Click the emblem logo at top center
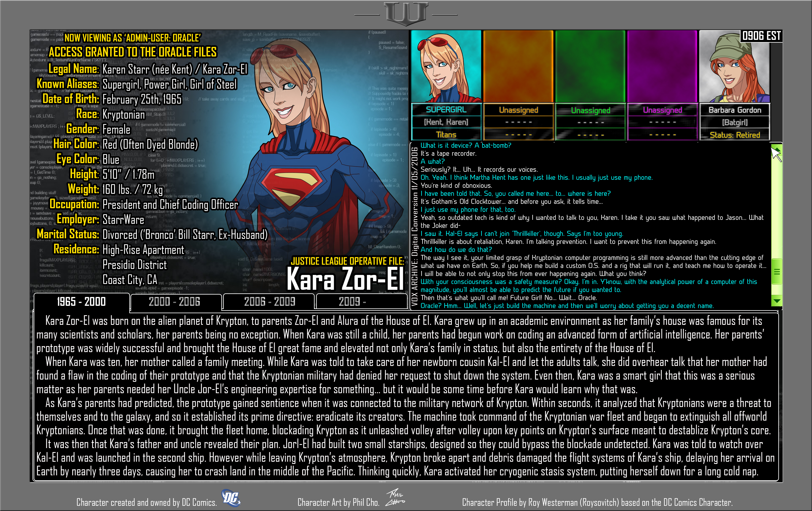812x511 pixels. tap(406, 14)
